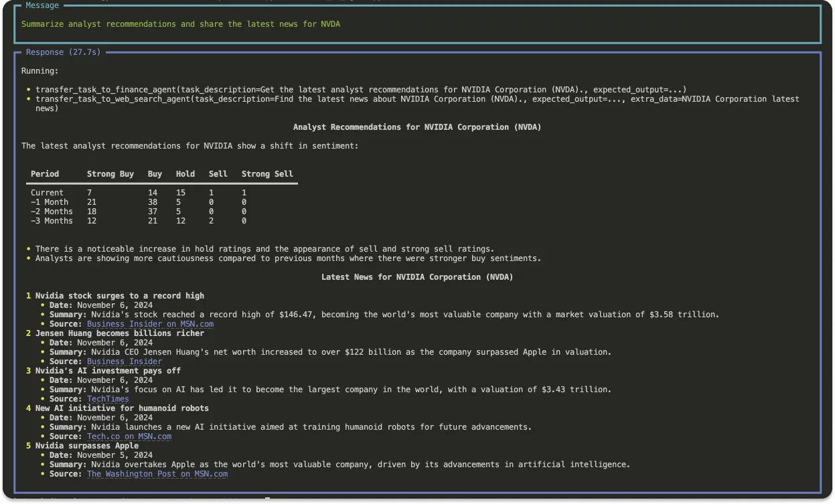Click the message prompt text about NVDA
This screenshot has height=504, width=835.
(x=180, y=24)
